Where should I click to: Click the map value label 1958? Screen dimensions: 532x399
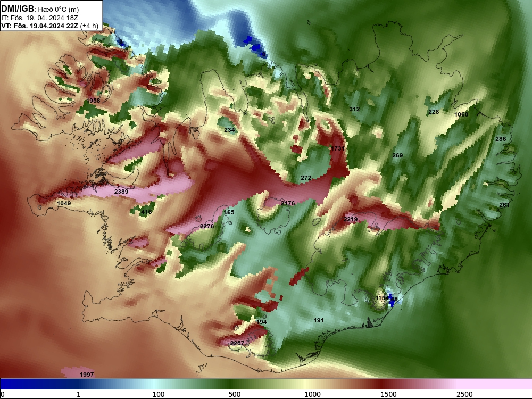93,101
